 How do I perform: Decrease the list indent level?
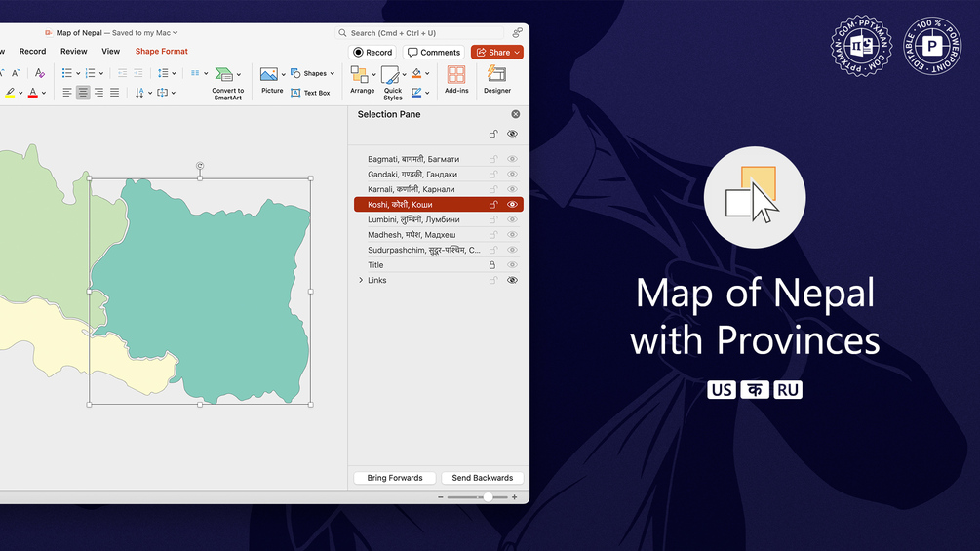click(x=123, y=73)
